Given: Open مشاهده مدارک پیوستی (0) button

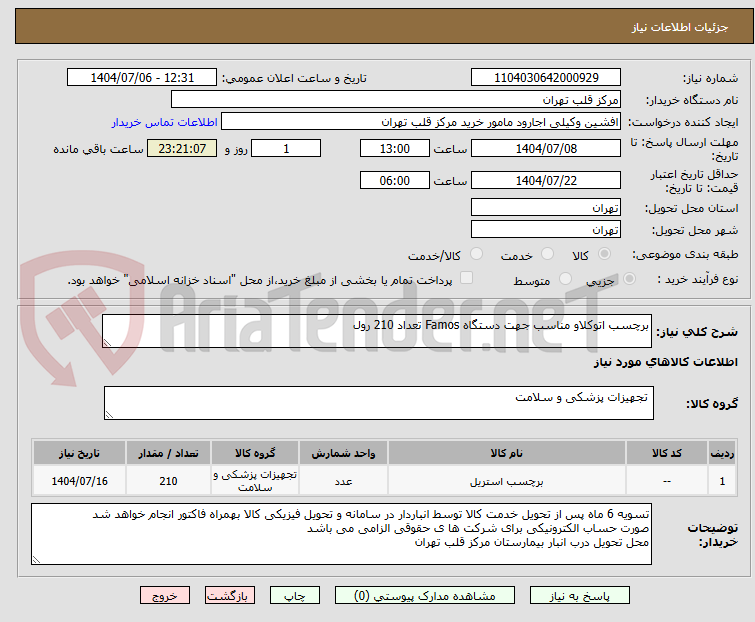Looking at the screenshot, I should tap(425, 596).
